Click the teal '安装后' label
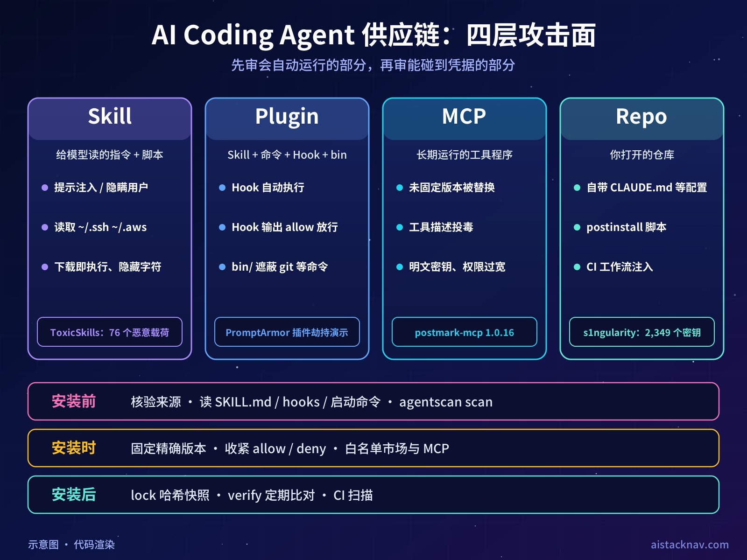Screen dimensions: 747x560 (x=74, y=495)
